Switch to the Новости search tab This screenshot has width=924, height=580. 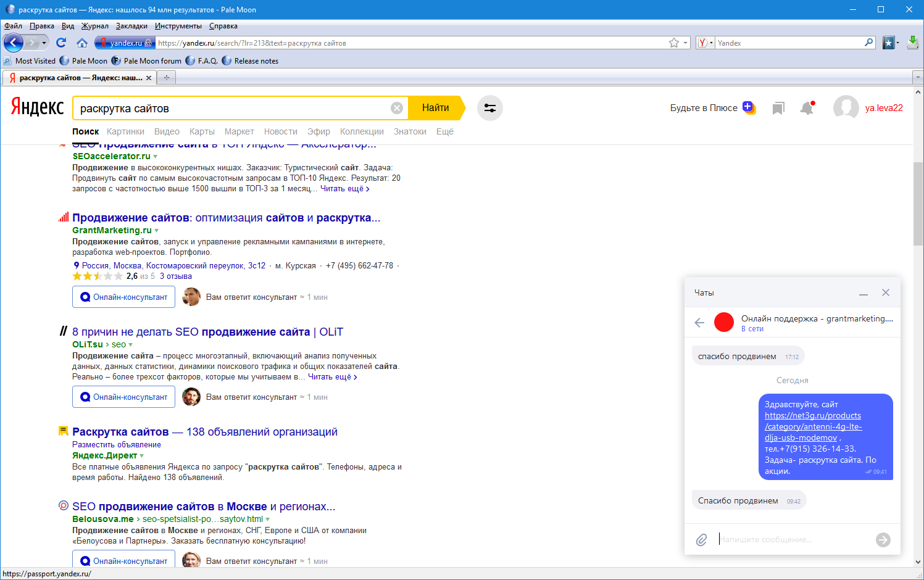(281, 131)
